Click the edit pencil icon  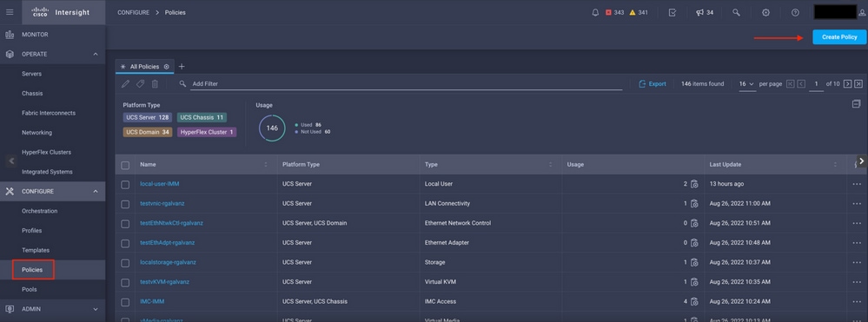[126, 84]
